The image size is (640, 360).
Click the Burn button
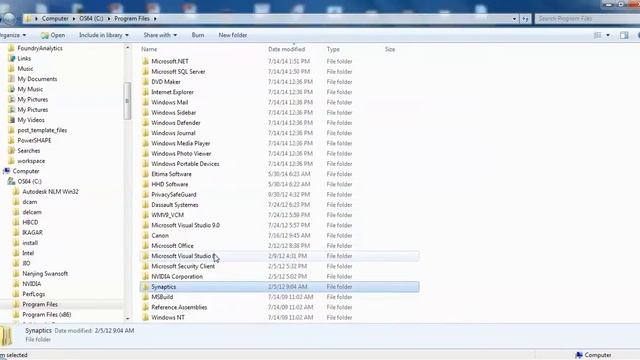pos(198,35)
